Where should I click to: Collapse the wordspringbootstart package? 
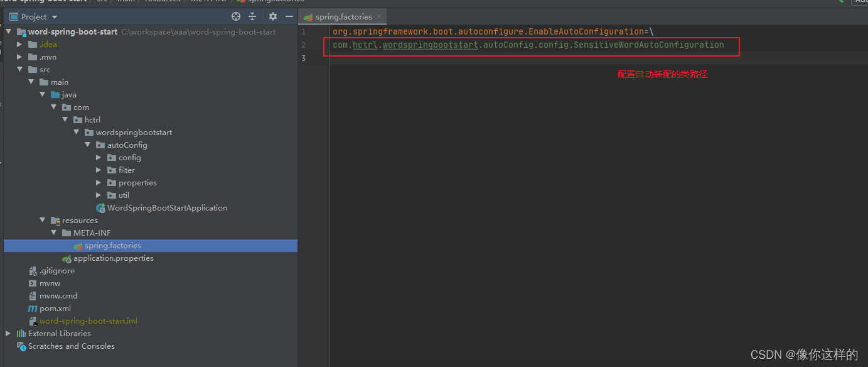(x=76, y=132)
